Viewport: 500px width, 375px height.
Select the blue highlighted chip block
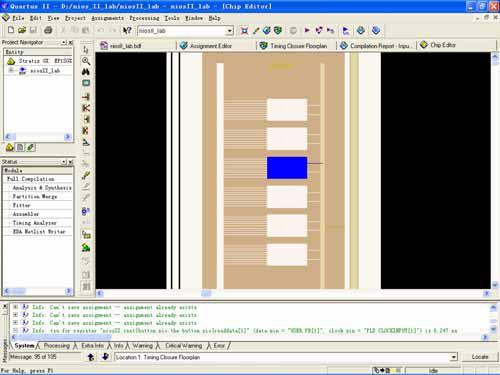point(287,168)
